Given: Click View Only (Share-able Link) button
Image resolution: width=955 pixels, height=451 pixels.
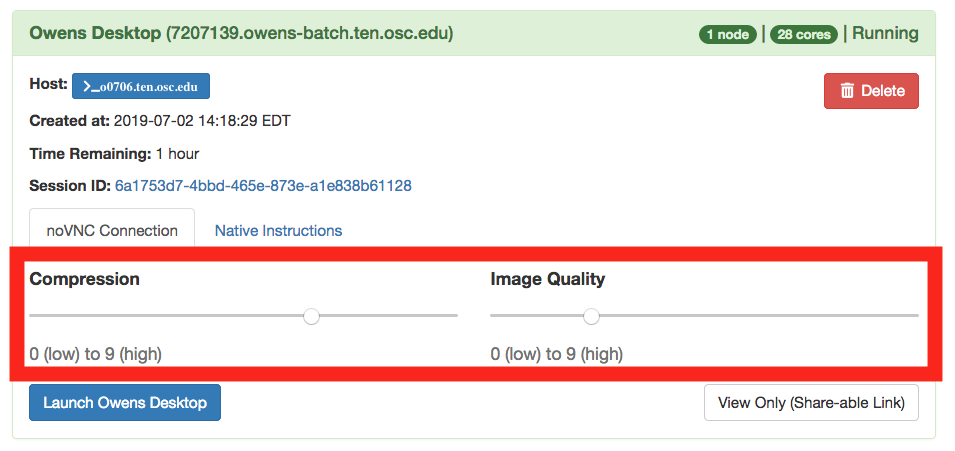Looking at the screenshot, I should (x=811, y=403).
